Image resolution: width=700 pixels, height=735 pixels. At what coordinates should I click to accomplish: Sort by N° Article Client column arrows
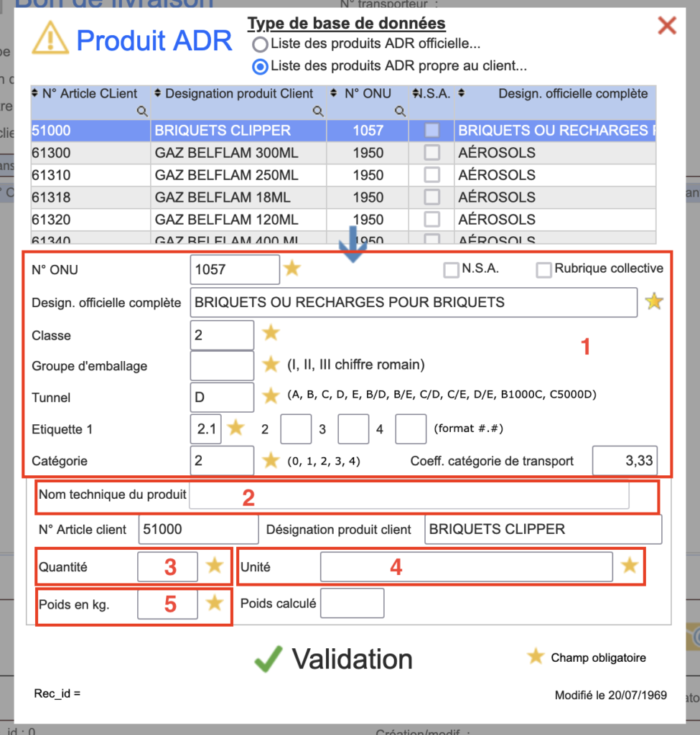[36, 93]
